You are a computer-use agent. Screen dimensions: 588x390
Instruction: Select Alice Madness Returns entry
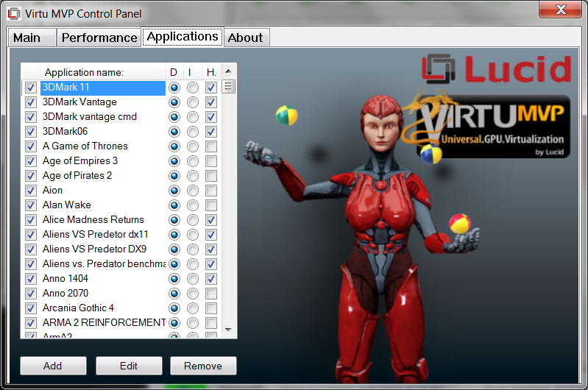[103, 219]
